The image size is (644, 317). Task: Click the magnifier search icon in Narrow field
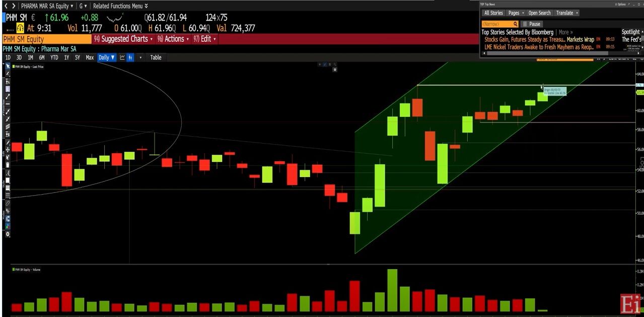coord(516,24)
